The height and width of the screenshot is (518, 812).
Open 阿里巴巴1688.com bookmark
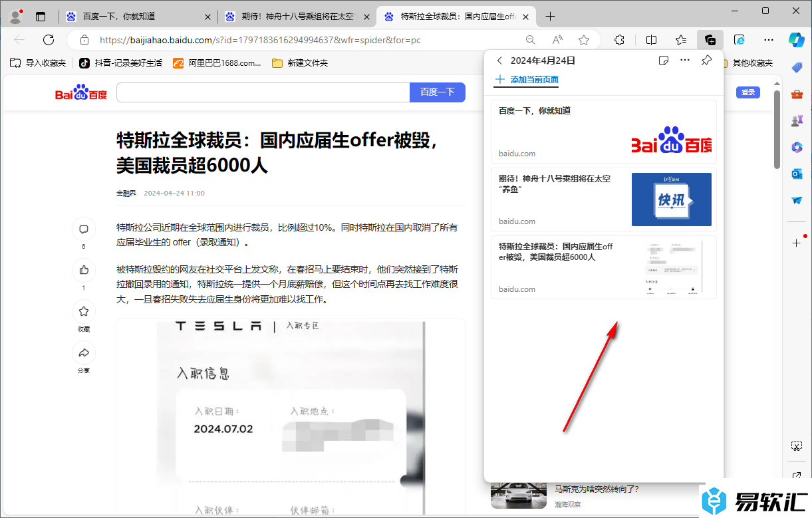pos(217,63)
